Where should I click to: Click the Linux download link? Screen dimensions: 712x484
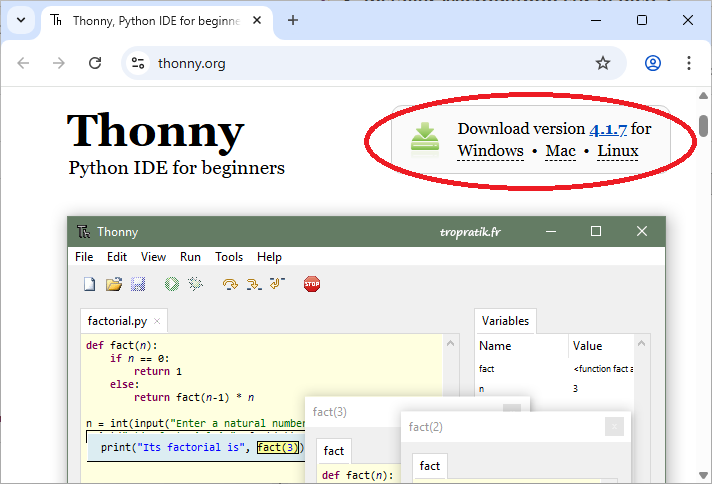pos(617,151)
